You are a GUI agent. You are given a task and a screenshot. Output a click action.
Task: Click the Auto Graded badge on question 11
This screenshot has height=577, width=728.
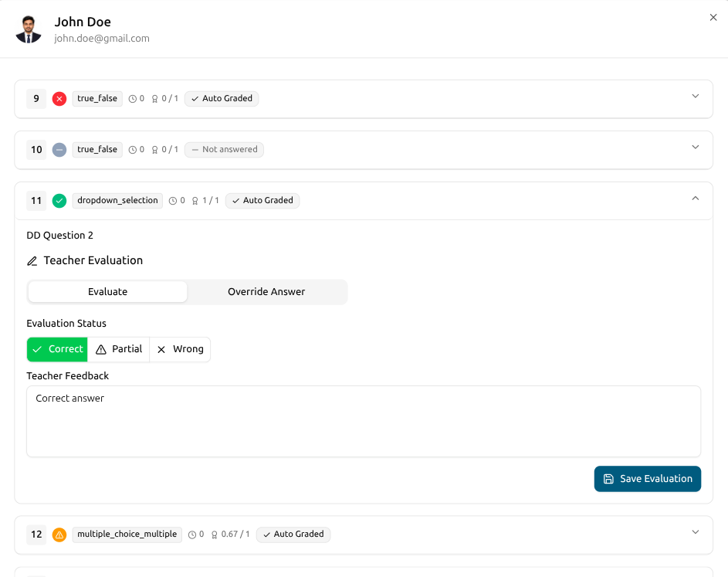point(262,201)
